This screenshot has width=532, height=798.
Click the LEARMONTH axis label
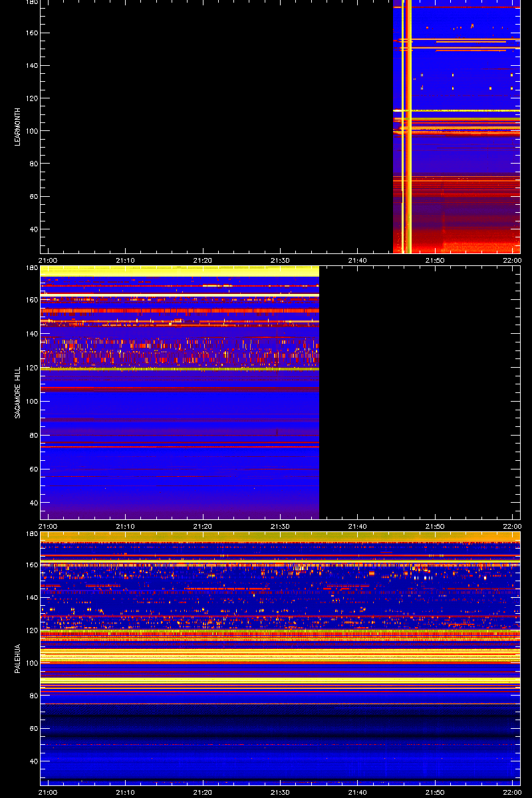click(19, 126)
